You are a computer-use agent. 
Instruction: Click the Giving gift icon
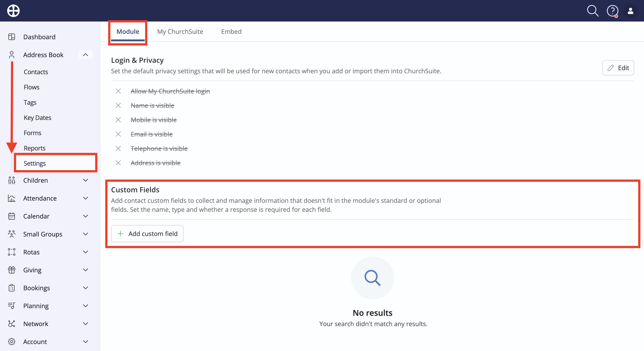11,270
